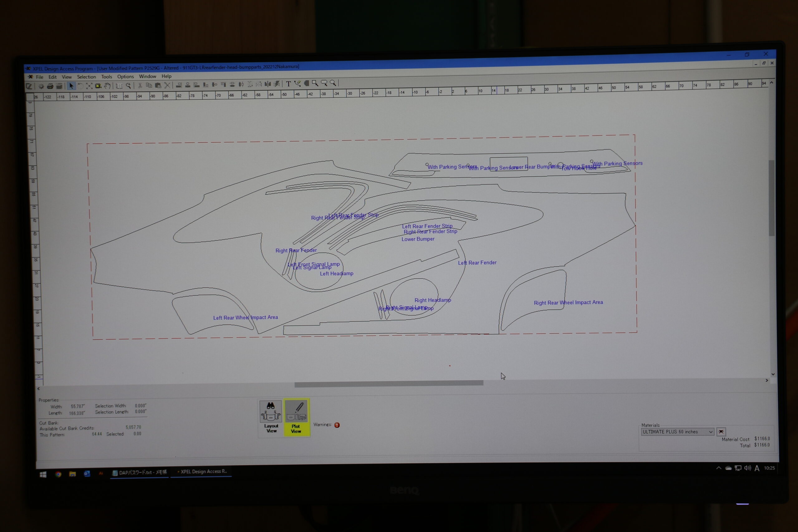Click the scroll right arrow
This screenshot has width=798, height=532.
[x=767, y=380]
